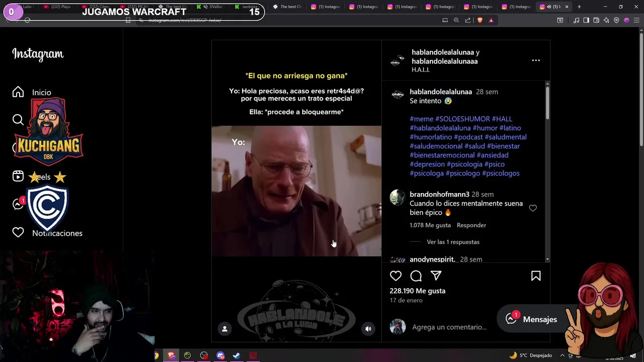Expand Ver las 1 respuestas

(453, 242)
